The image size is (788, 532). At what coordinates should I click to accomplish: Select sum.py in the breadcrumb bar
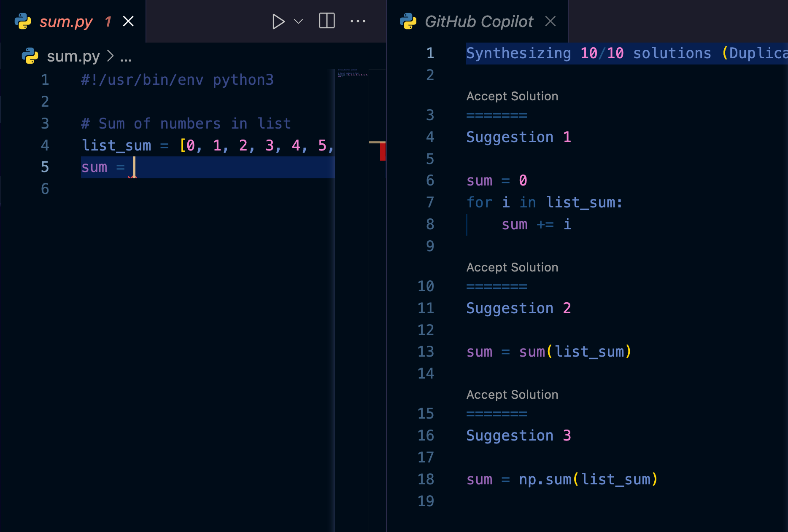tap(73, 56)
